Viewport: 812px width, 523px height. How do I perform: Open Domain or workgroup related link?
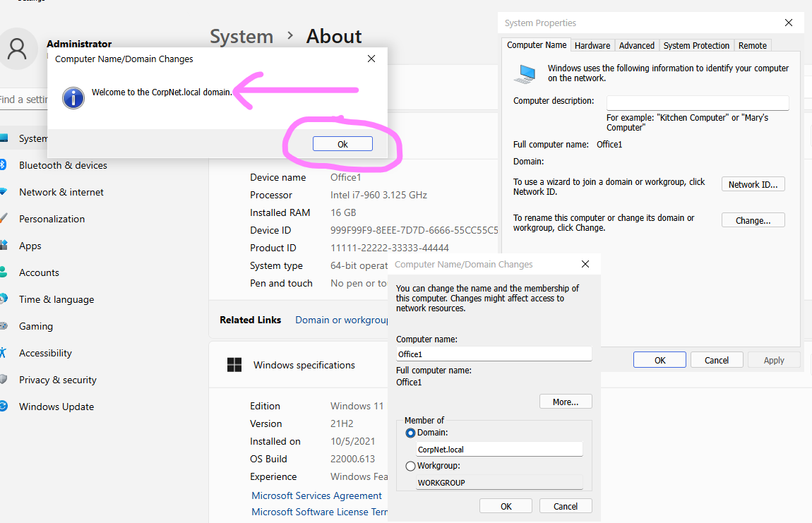[x=341, y=320]
